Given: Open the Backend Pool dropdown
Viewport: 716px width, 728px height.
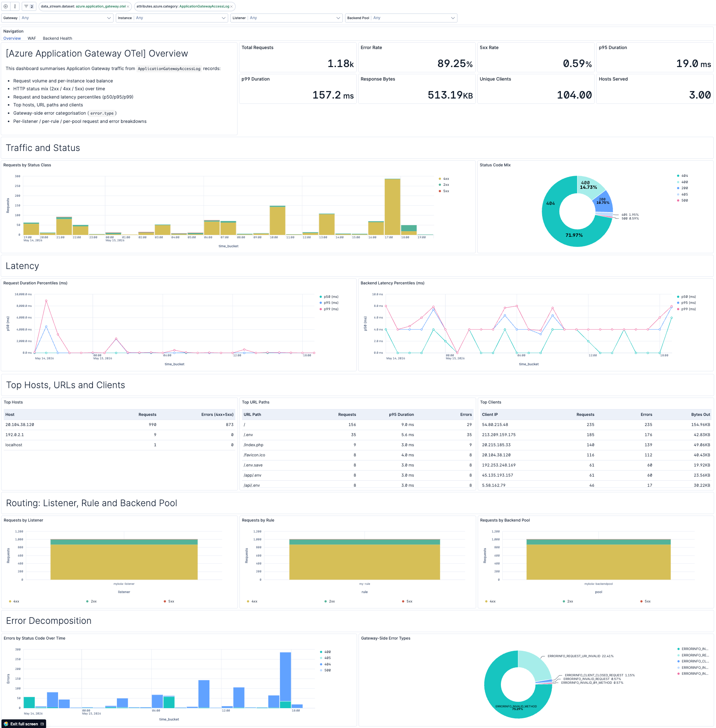Looking at the screenshot, I should pyautogui.click(x=401, y=18).
